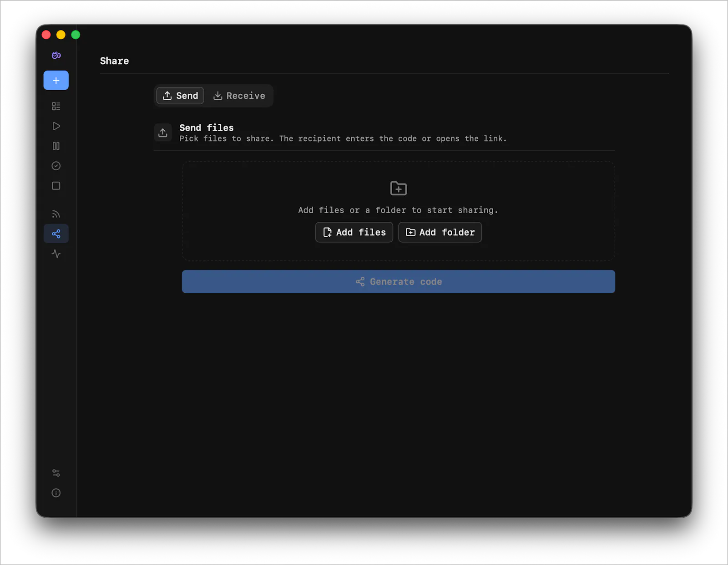The image size is (728, 565).
Task: Open the activity pulse icon in sidebar
Action: 56,254
